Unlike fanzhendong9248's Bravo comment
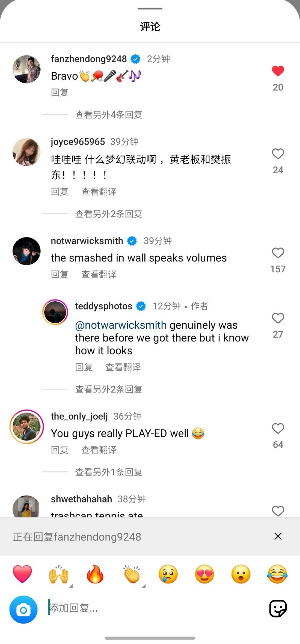Screen dimensions: 300x644 coord(278,71)
